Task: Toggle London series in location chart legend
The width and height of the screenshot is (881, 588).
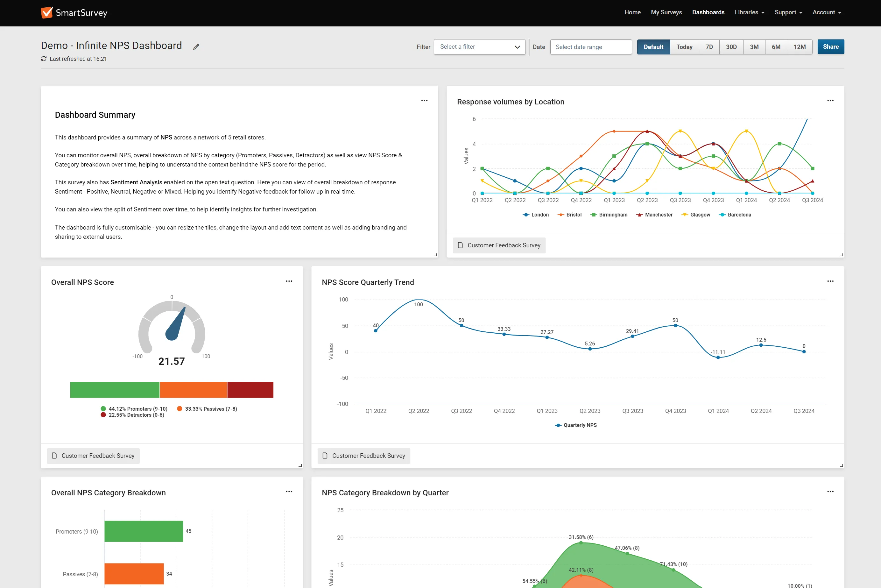Action: pos(536,215)
